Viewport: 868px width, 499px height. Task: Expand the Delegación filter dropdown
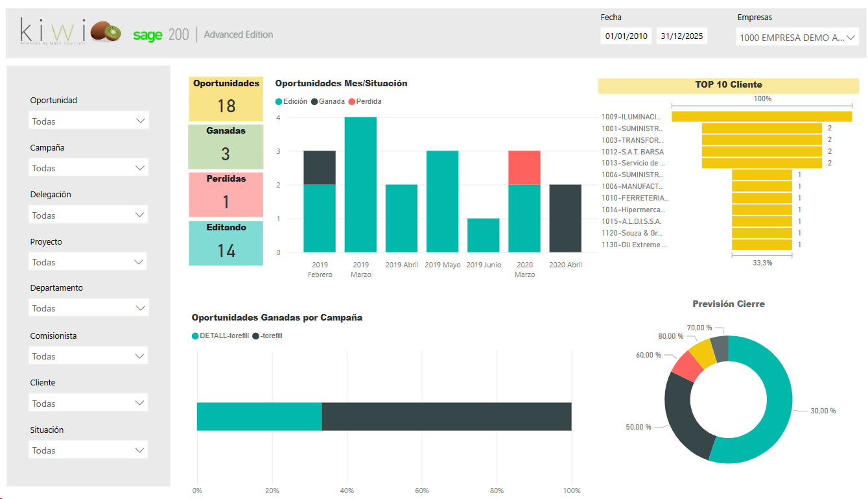[x=89, y=215]
